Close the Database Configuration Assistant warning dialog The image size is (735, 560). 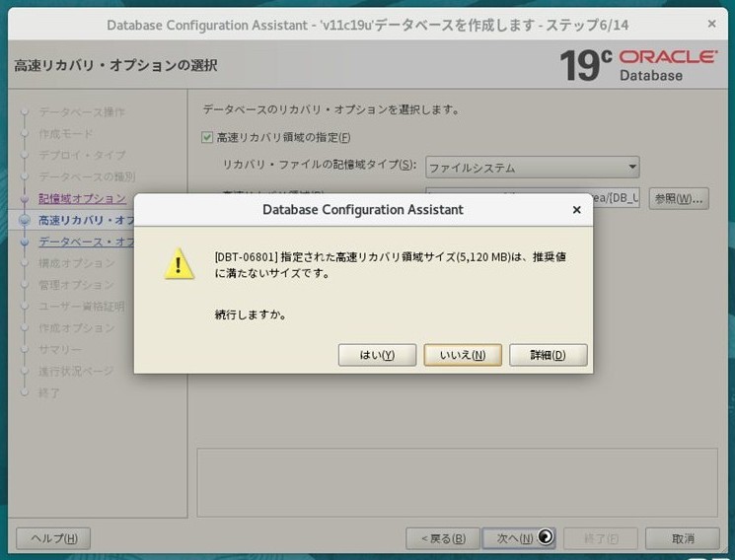pyautogui.click(x=576, y=210)
